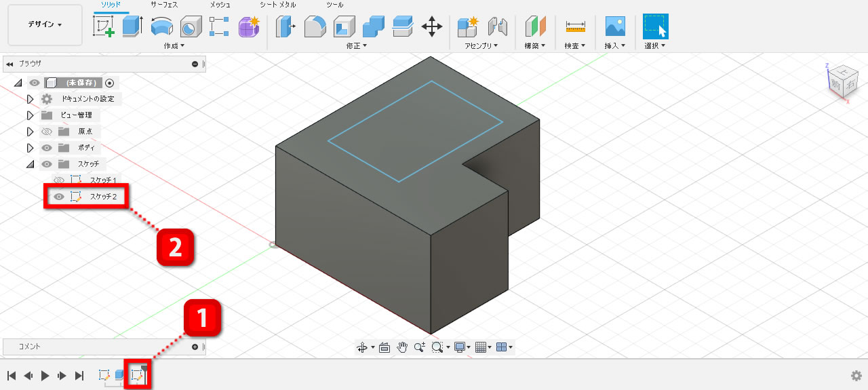Select the Fillet tool
The height and width of the screenshot is (390, 868).
[315, 26]
